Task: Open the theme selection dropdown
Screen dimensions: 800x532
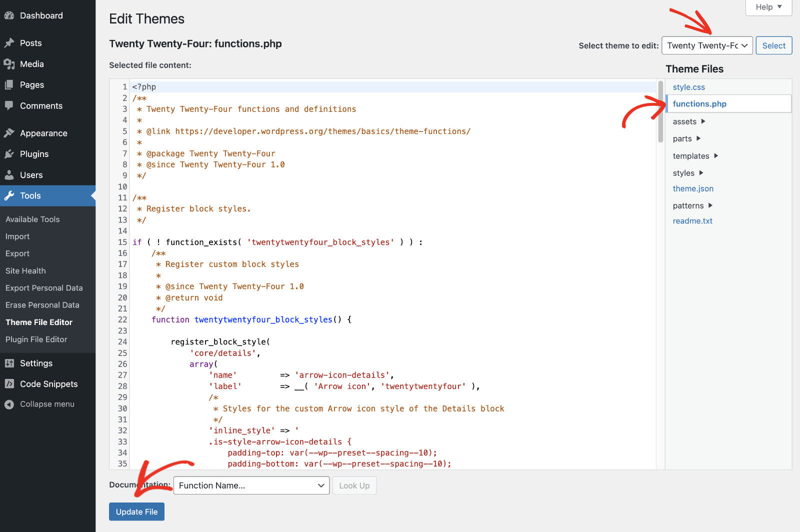Action: click(707, 45)
